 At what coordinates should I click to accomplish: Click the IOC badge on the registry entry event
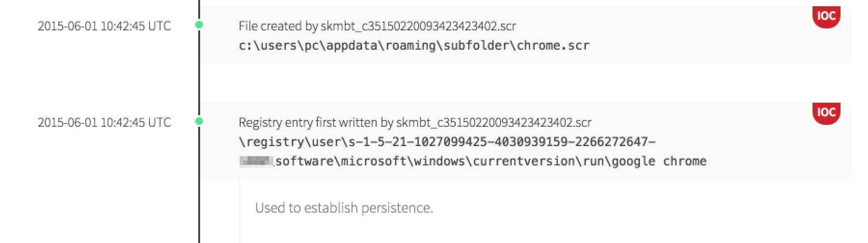tap(826, 113)
